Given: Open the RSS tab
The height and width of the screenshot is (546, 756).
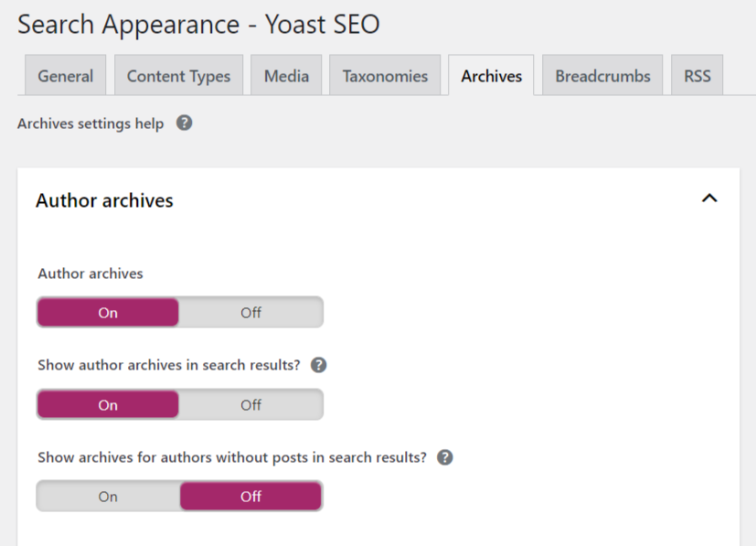Looking at the screenshot, I should (697, 75).
